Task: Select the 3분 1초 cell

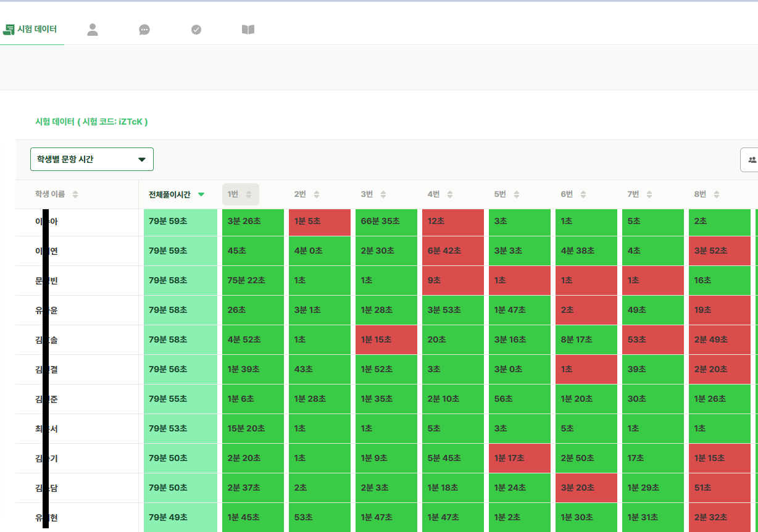Action: click(320, 310)
